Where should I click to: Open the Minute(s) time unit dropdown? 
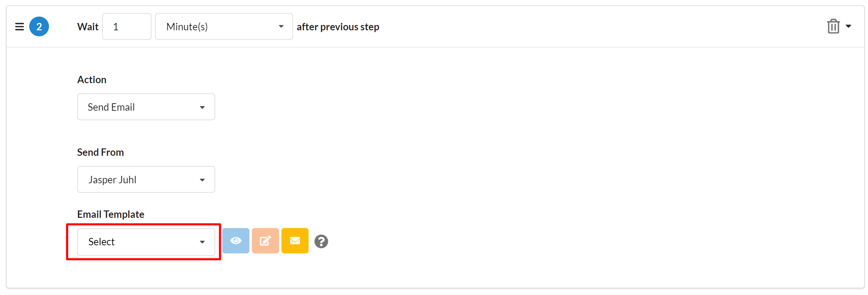point(224,26)
